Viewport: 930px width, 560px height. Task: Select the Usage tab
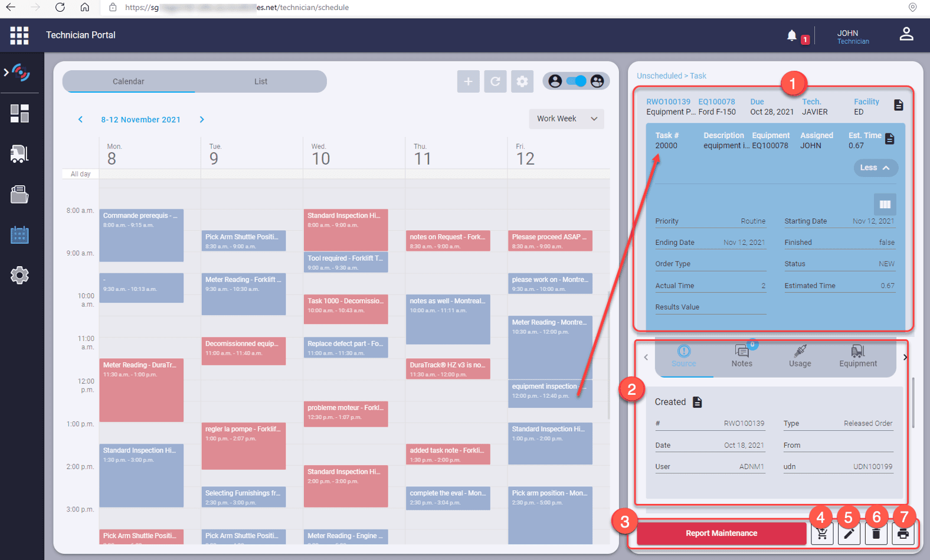click(800, 356)
